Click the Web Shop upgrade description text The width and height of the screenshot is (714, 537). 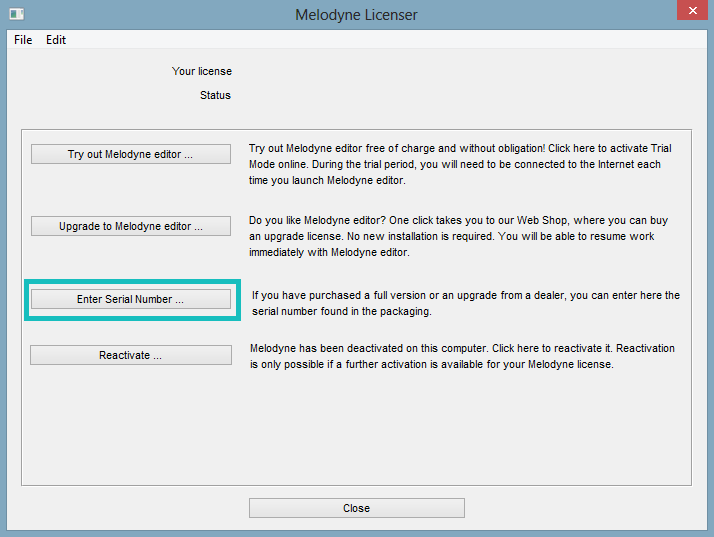click(458, 236)
